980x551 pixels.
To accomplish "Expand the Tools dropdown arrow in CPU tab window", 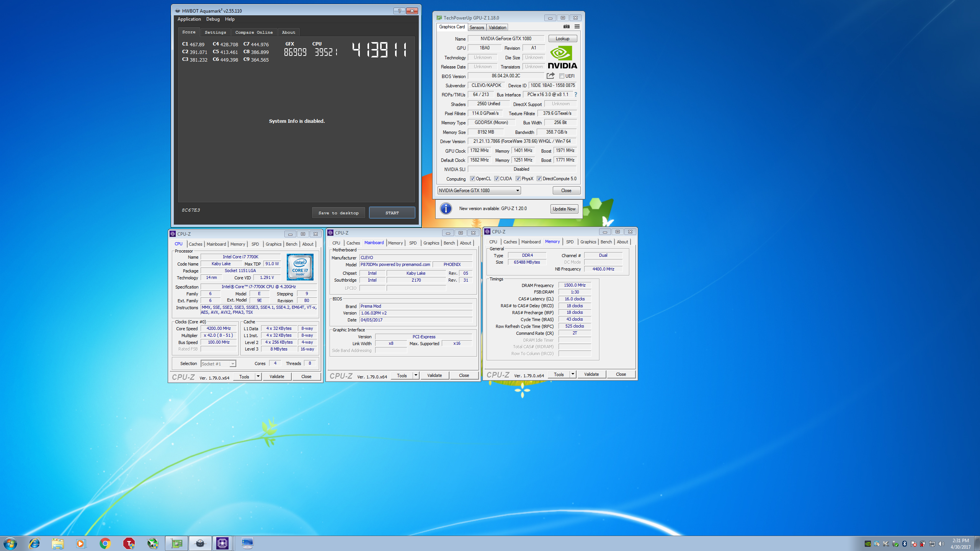I will (x=258, y=377).
